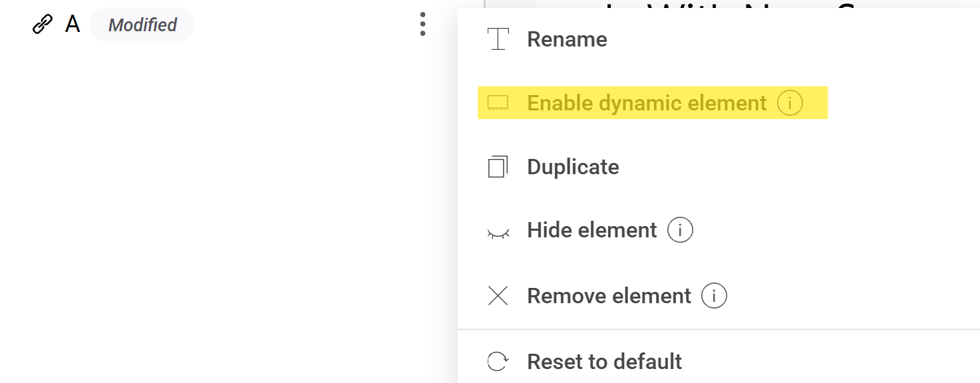Click the X icon for Remove element
The height and width of the screenshot is (383, 980).
(498, 296)
